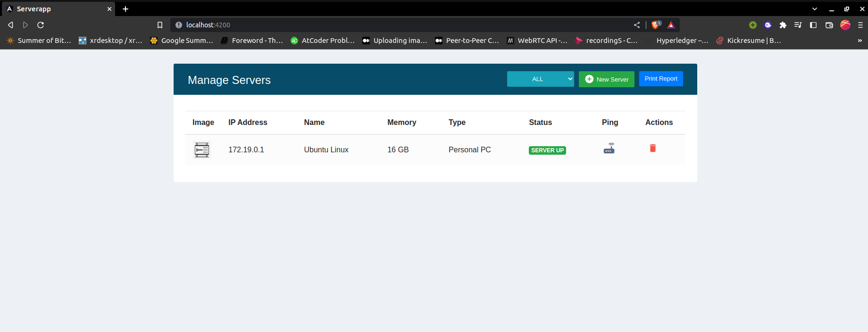This screenshot has width=868, height=332.
Task: Click the Status column header
Action: coord(541,122)
